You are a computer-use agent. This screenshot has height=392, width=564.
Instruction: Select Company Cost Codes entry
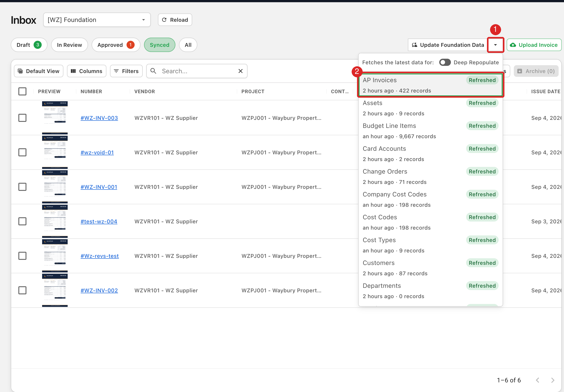(431, 199)
